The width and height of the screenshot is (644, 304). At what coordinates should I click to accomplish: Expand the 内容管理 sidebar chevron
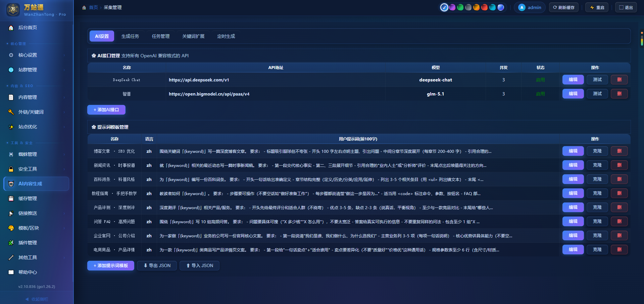point(64,98)
